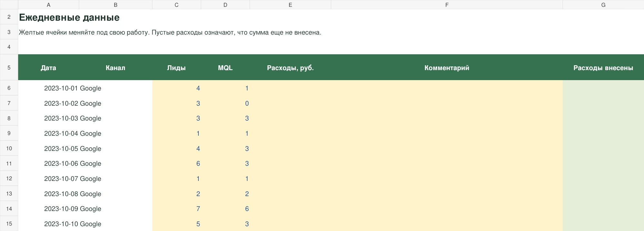Click the yellow cells instruction text in row 3
This screenshot has height=231, width=644.
(170, 32)
